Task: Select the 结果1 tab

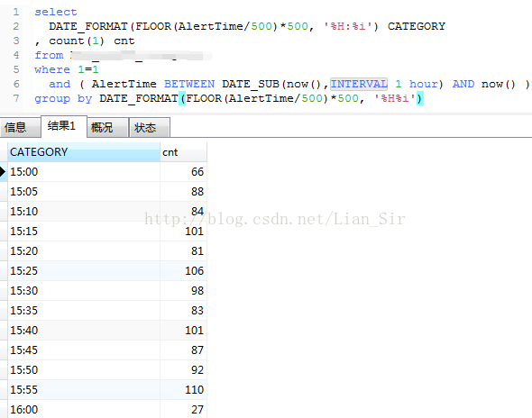Action: coord(64,126)
